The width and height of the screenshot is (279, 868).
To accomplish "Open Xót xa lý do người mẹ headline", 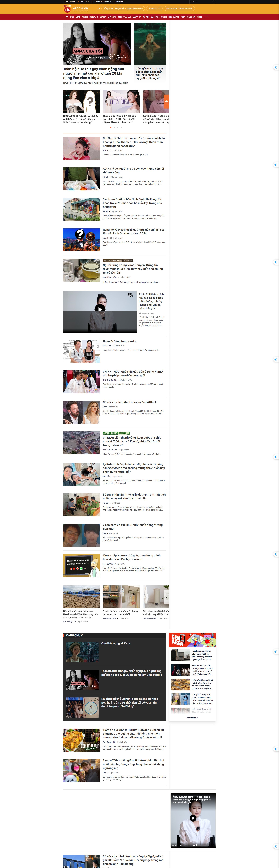I will click(x=133, y=171).
